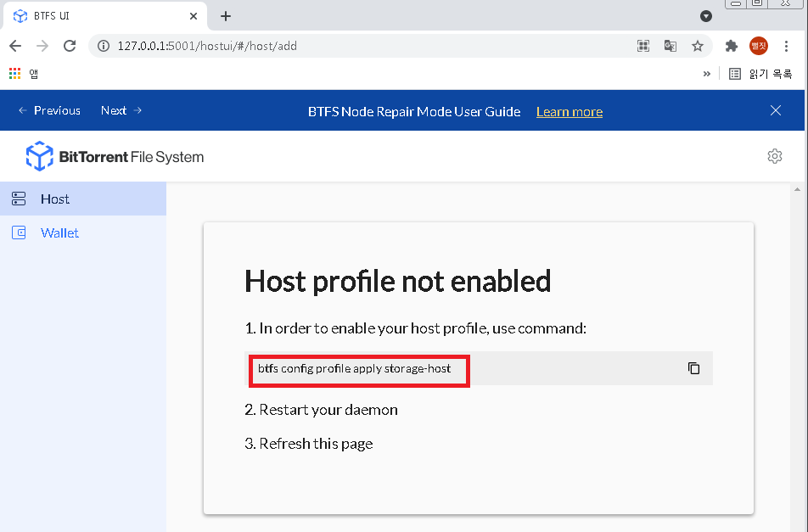Select the BTFS UI tab

coord(105,16)
